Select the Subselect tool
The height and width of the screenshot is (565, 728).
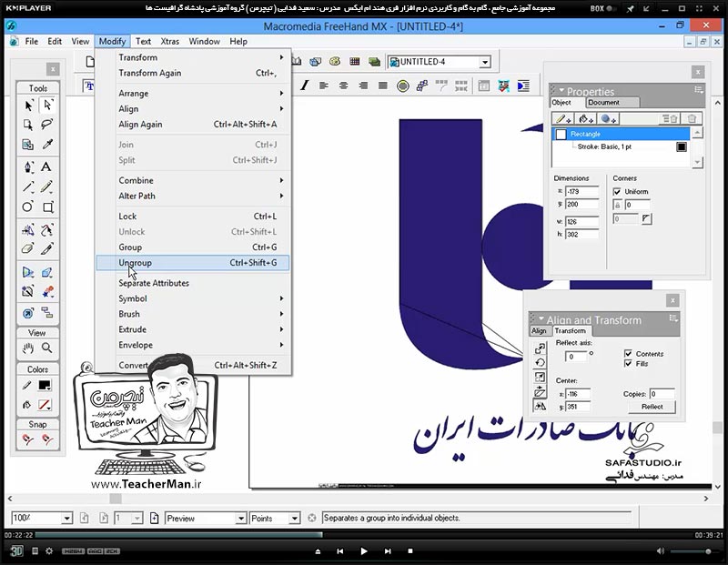47,106
